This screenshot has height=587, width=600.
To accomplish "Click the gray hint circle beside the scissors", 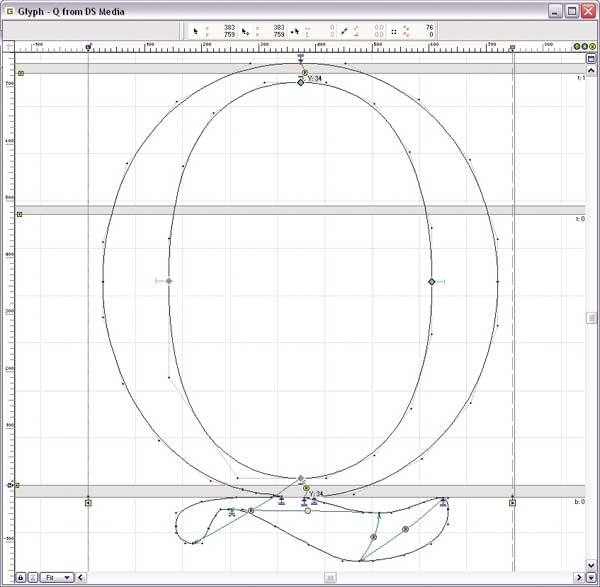I will [251, 511].
